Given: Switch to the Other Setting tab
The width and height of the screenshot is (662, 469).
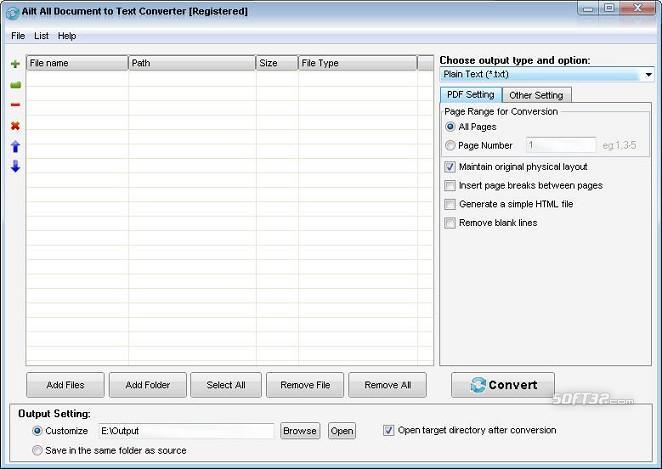Looking at the screenshot, I should (x=536, y=95).
